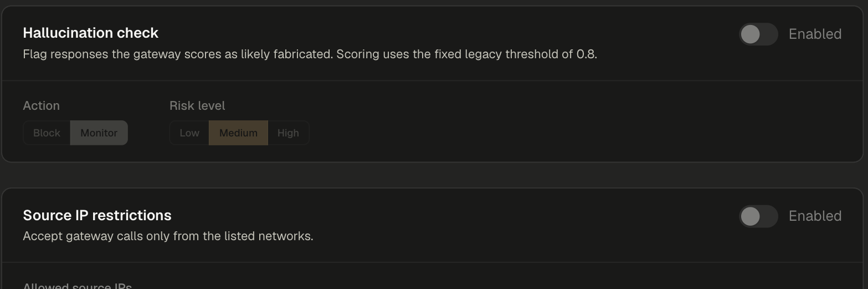Screen dimensions: 868x289
Task: Toggle the Hallucination check switch
Action: 758,34
